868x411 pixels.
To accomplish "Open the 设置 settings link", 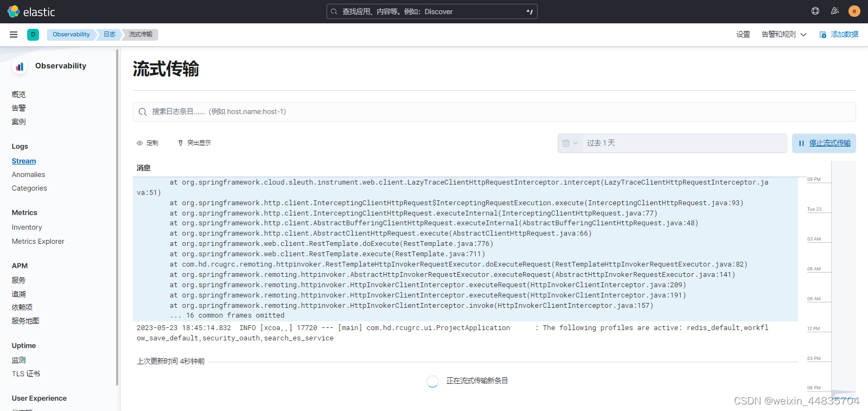I will coord(743,34).
